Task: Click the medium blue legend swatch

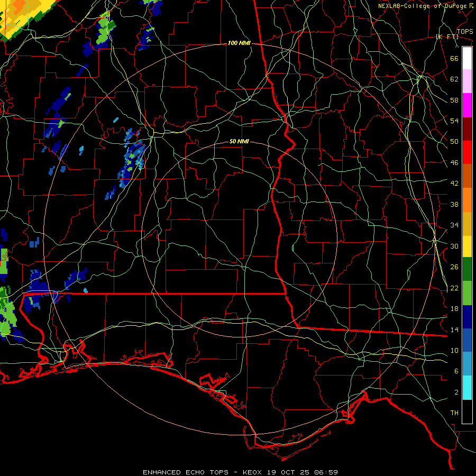Action: pos(467,340)
